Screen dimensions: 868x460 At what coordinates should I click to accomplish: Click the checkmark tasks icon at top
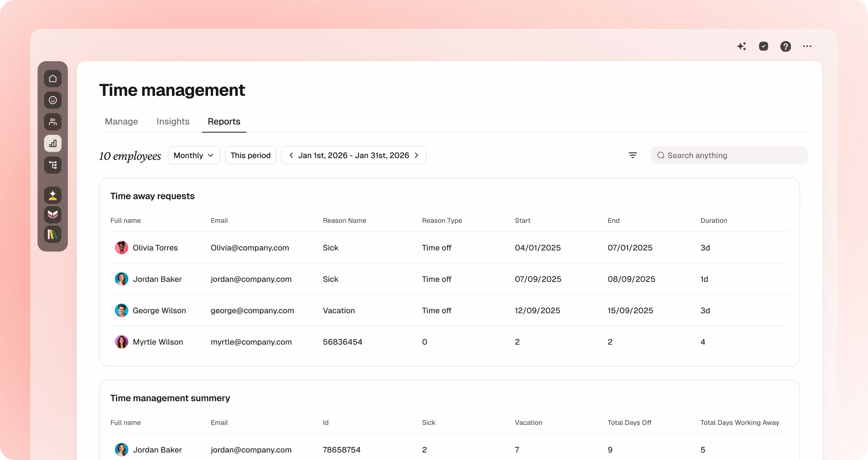(763, 46)
